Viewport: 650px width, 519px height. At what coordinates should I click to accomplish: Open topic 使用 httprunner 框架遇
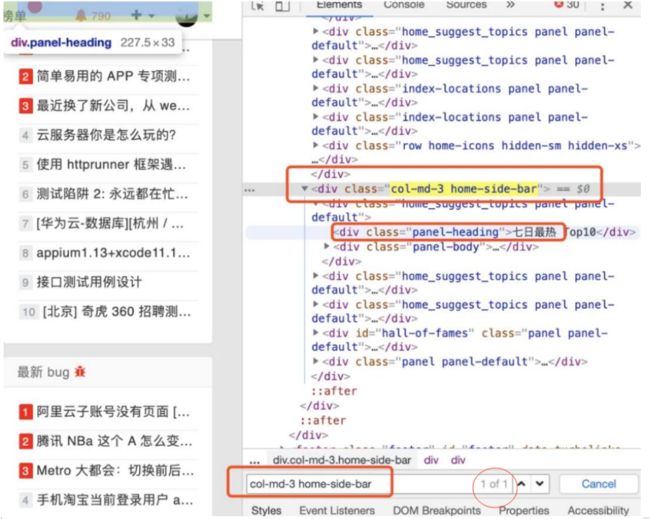coord(111,165)
